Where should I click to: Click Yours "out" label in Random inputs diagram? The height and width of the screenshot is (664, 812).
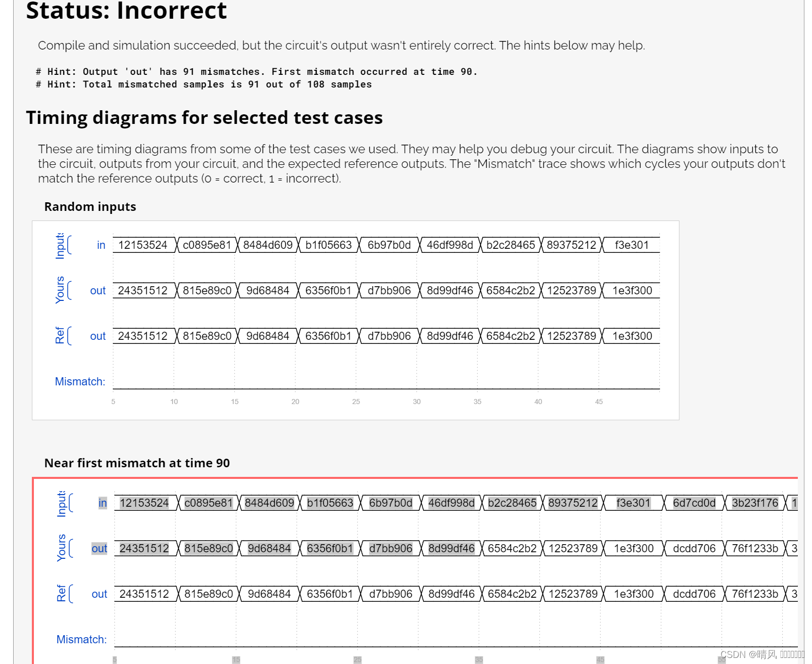coord(98,291)
